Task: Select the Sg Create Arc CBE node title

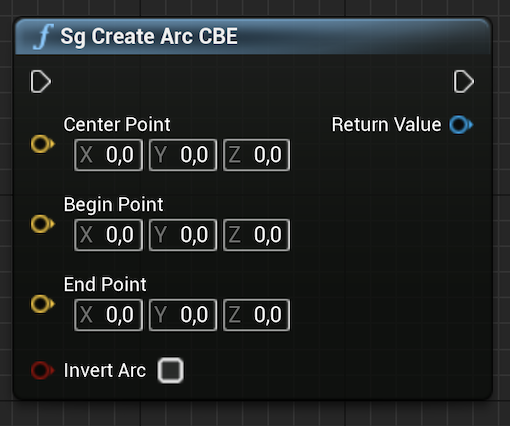Action: 149,36
